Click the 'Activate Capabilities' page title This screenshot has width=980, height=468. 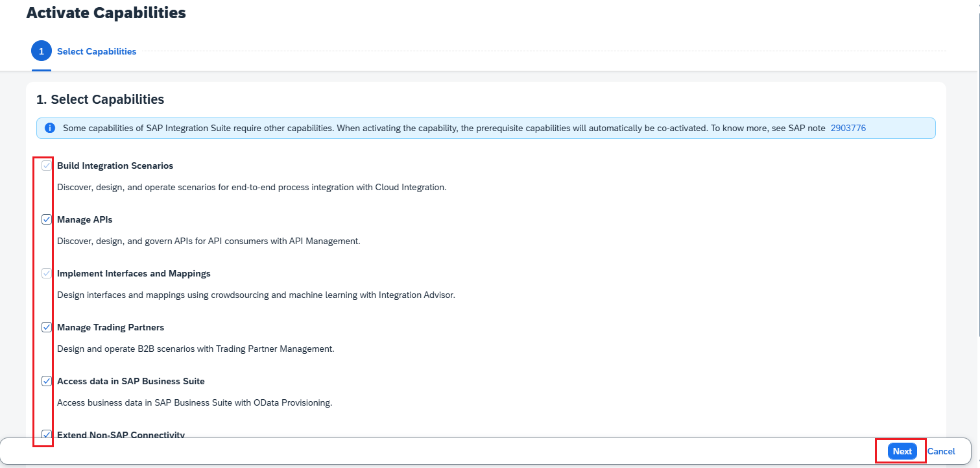click(106, 12)
